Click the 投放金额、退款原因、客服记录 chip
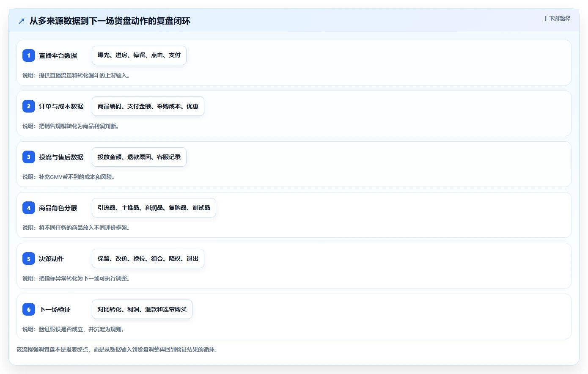The width and height of the screenshot is (588, 374). click(139, 157)
